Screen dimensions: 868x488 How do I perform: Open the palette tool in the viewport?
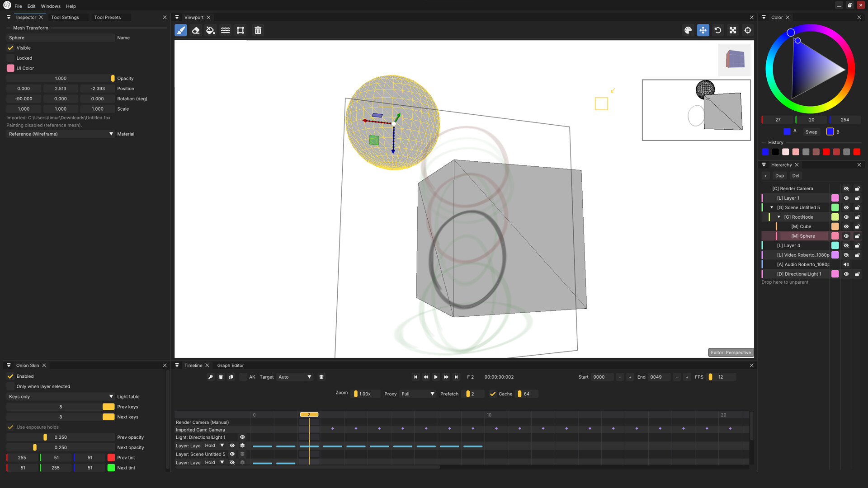(x=688, y=30)
